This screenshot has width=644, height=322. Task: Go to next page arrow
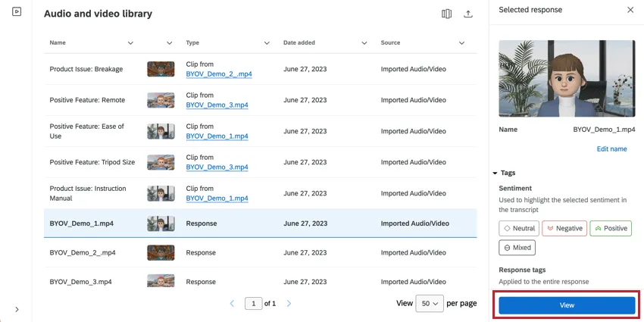pos(289,304)
